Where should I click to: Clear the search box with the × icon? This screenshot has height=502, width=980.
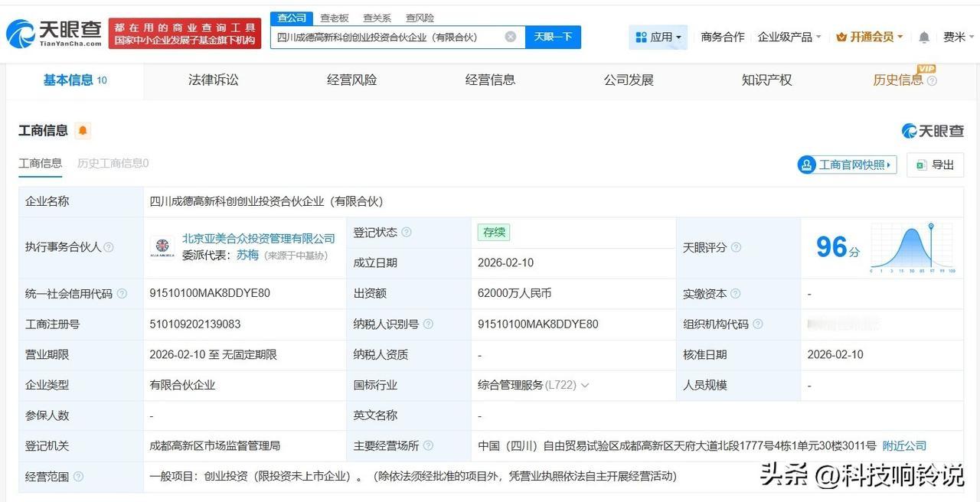(x=510, y=37)
